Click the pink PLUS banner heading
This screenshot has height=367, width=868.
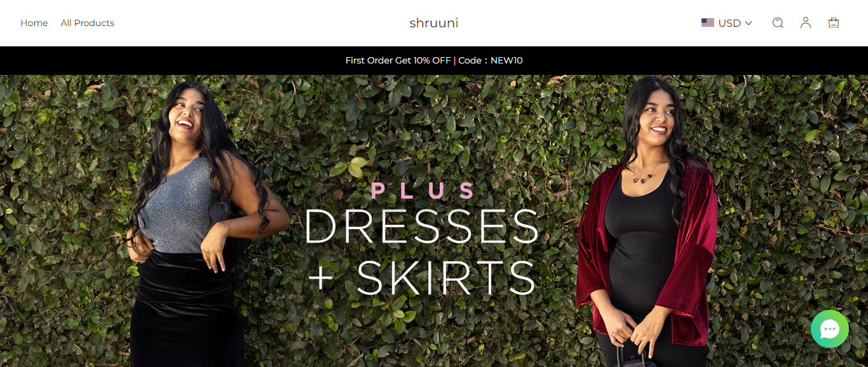423,191
